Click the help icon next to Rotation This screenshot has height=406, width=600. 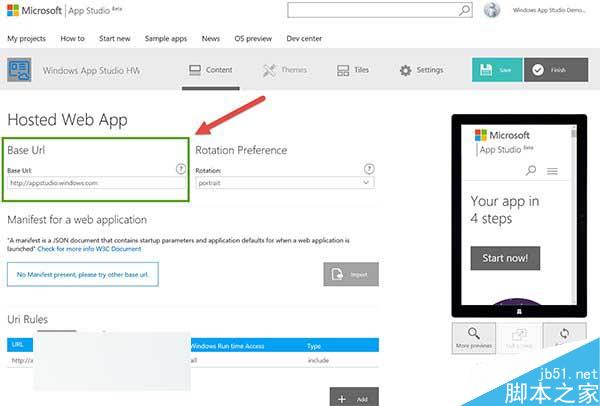(369, 169)
